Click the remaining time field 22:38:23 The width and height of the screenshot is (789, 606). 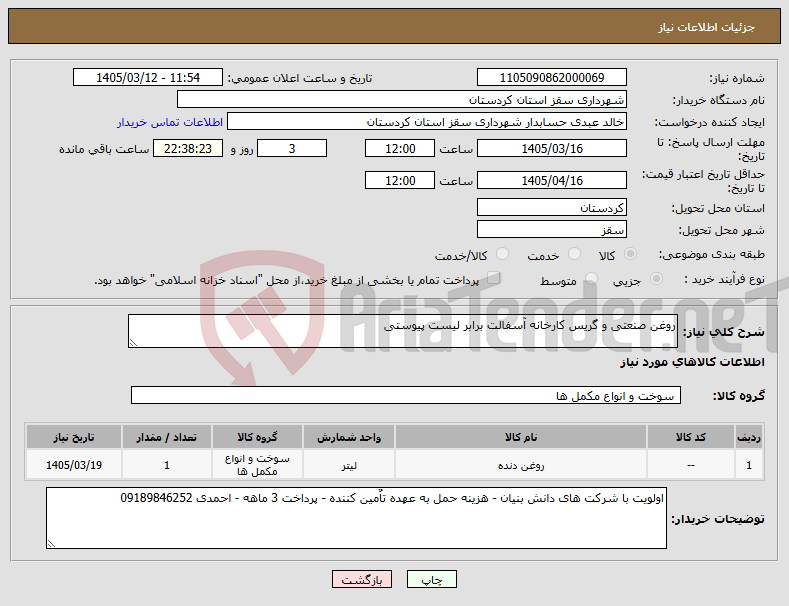coord(188,148)
